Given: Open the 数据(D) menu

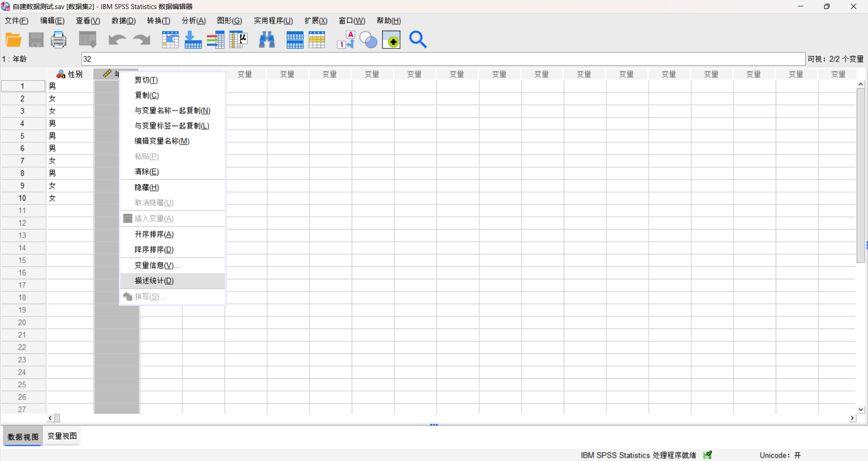Looking at the screenshot, I should pos(124,21).
